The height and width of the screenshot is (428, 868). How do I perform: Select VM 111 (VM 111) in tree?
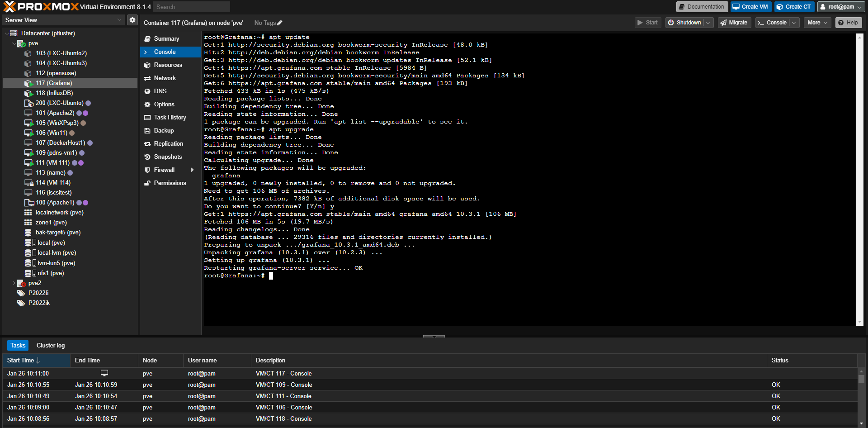click(52, 163)
